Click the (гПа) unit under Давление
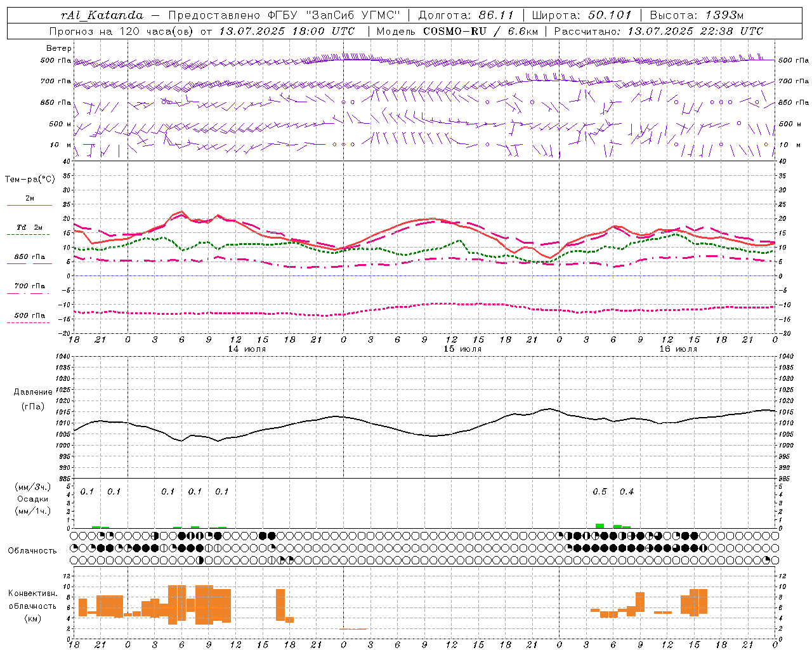Image resolution: width=812 pixels, height=650 pixels. tap(33, 407)
